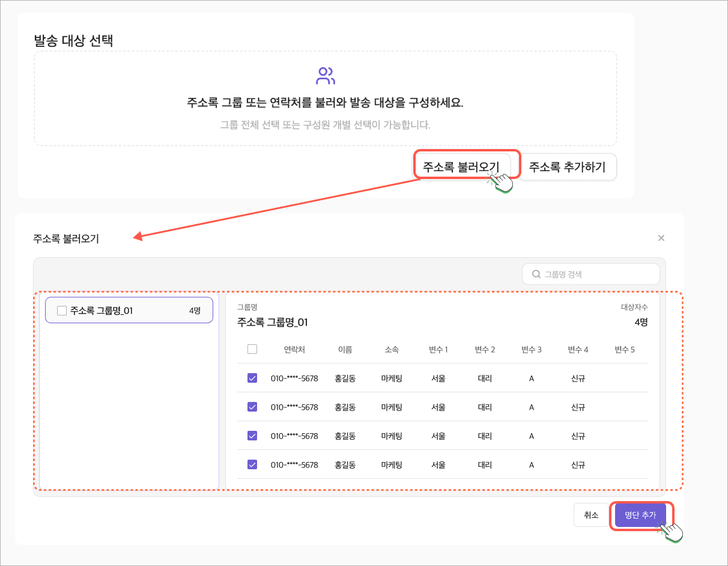This screenshot has height=566, width=728.
Task: Click the 발송 대상 선택 heading
Action: click(74, 41)
